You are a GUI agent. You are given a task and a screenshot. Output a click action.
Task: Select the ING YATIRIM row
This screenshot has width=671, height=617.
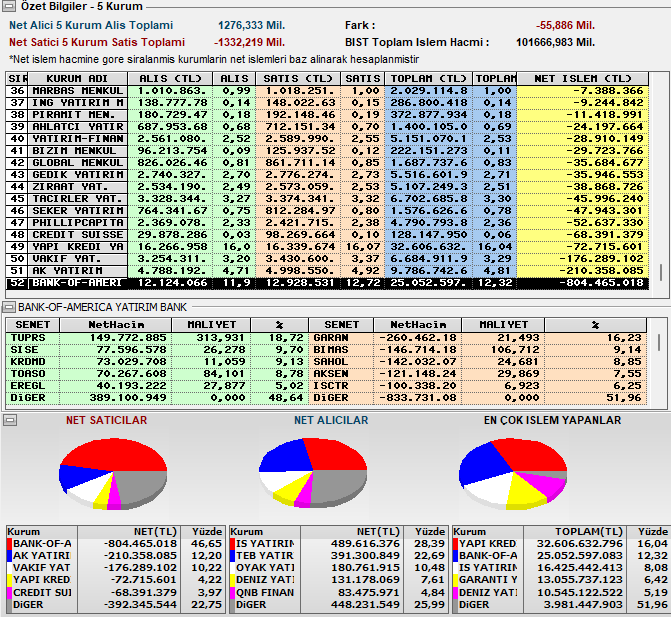327,103
